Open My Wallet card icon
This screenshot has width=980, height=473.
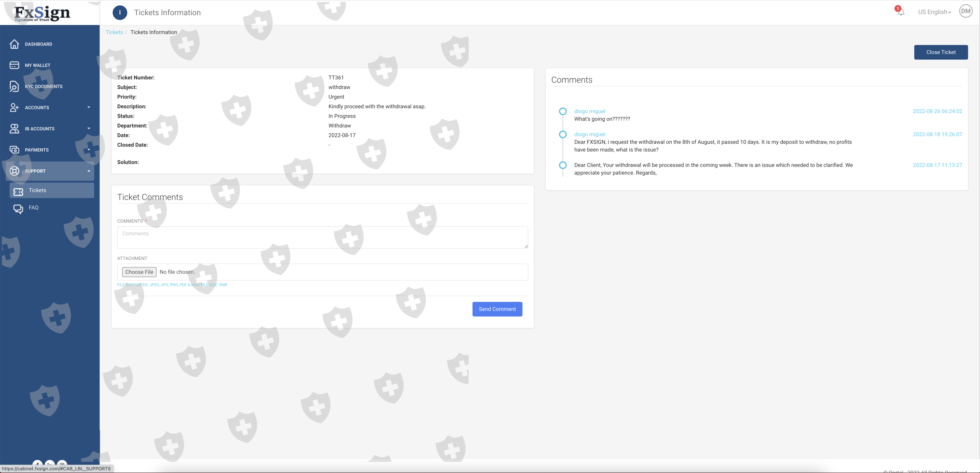coord(14,65)
